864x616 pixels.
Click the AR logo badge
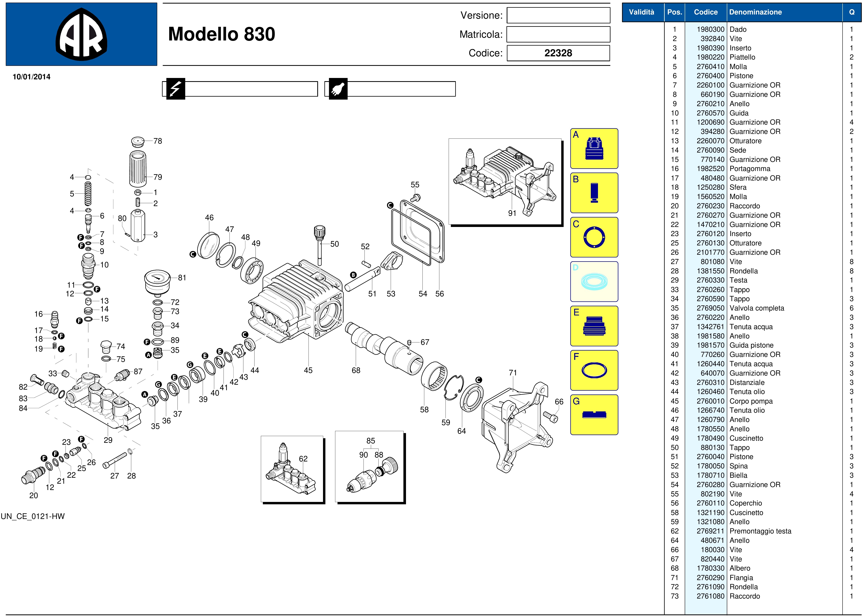point(81,35)
